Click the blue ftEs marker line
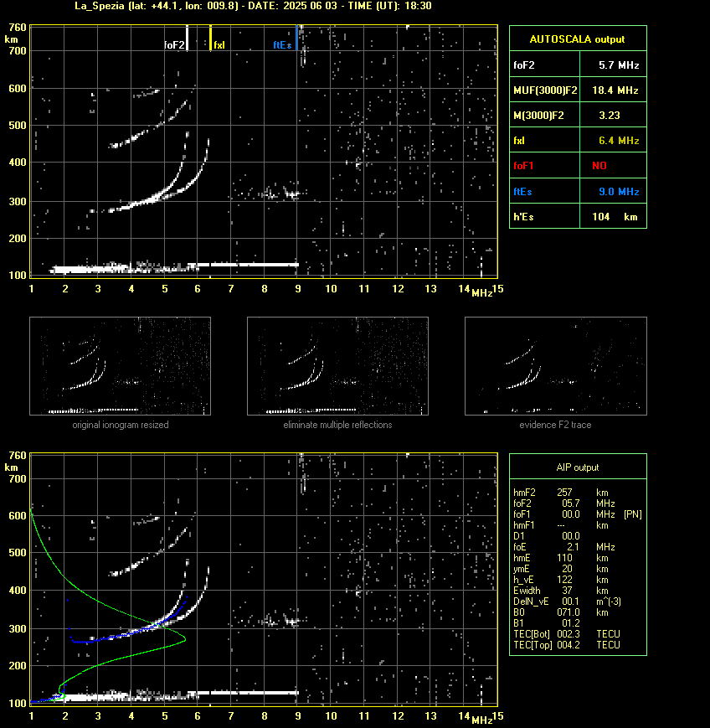Viewport: 710px width, 728px height. (x=296, y=38)
